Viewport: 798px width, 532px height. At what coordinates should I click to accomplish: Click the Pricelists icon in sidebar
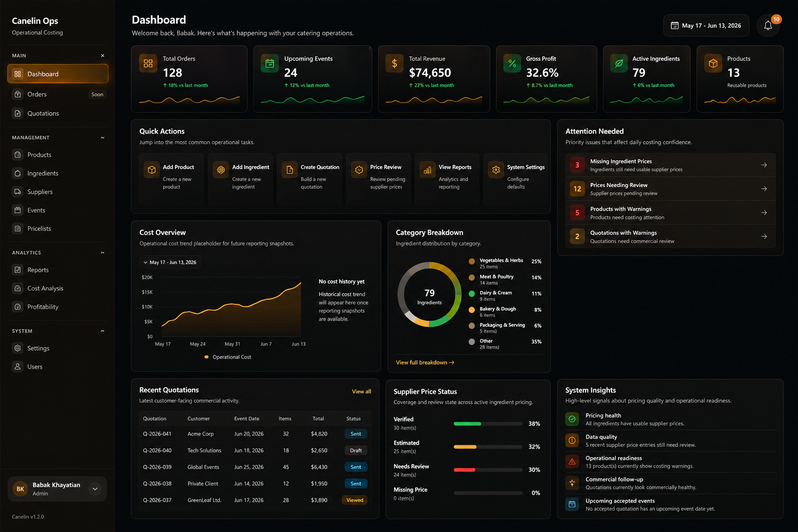pos(18,229)
